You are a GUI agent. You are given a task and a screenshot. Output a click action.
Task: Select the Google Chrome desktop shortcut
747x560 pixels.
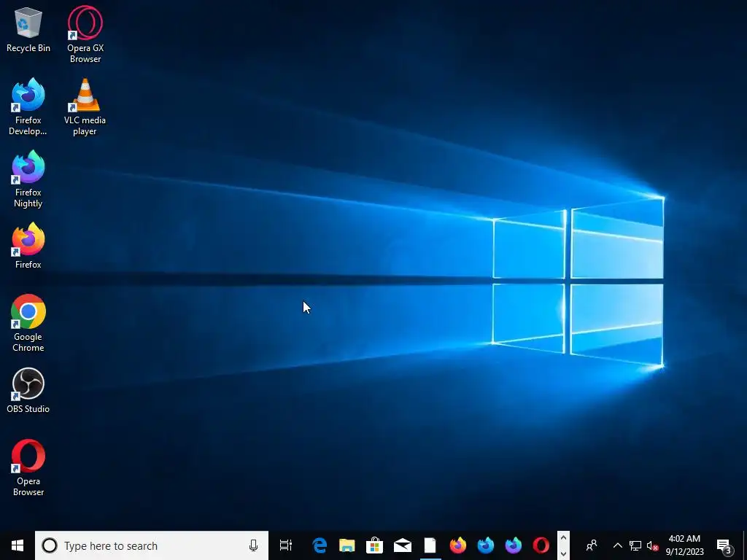[x=28, y=323]
